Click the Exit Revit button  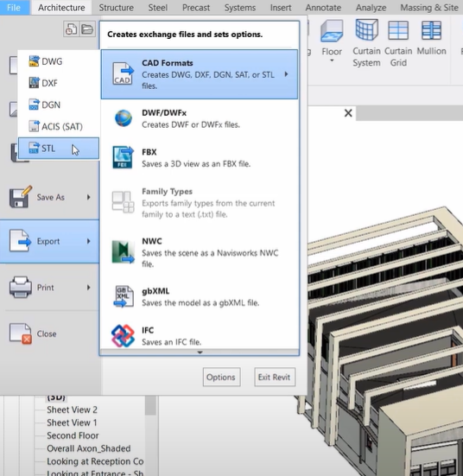click(x=275, y=377)
